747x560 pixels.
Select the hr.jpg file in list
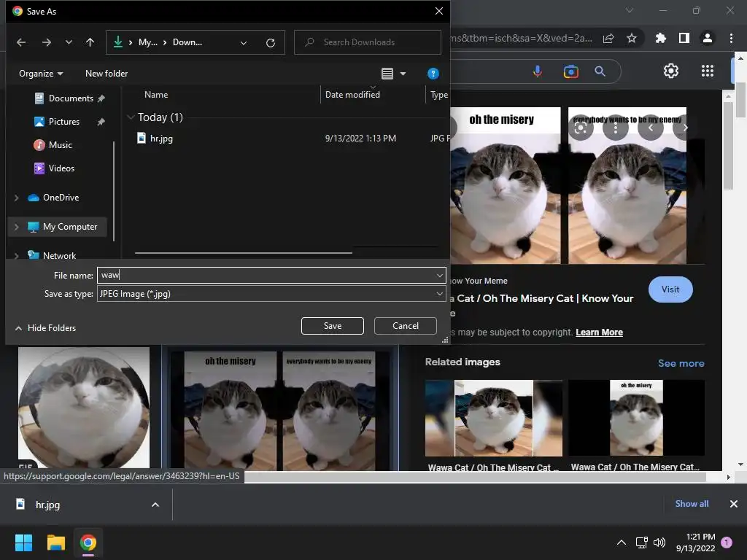(161, 138)
